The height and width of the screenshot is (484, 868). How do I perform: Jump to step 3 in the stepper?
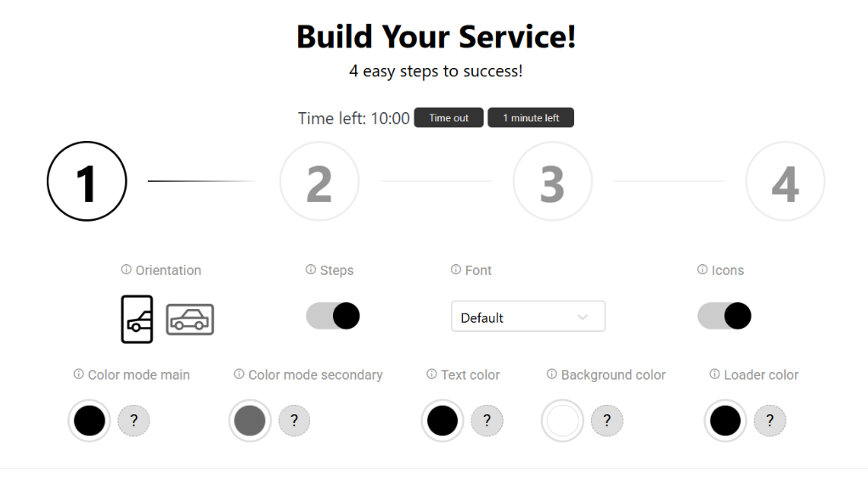tap(552, 182)
